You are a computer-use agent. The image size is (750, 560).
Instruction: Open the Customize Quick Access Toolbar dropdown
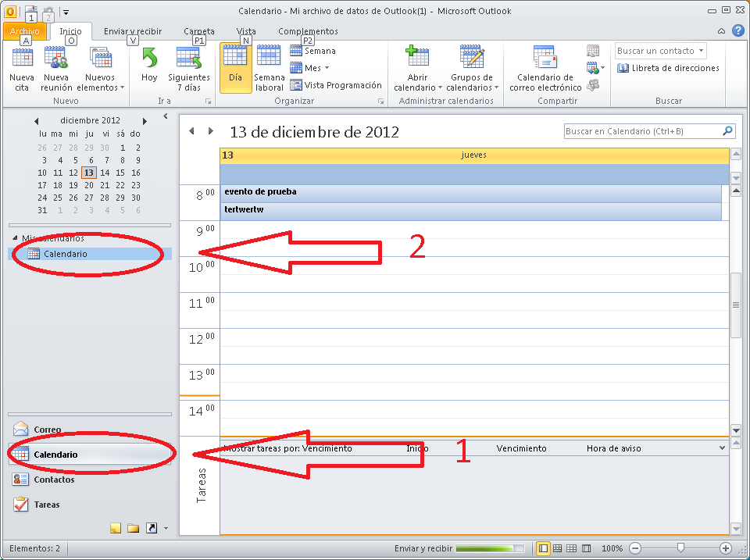coord(66,12)
